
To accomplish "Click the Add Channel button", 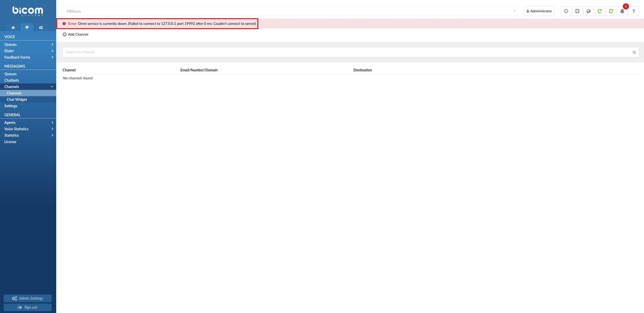I will tap(75, 34).
